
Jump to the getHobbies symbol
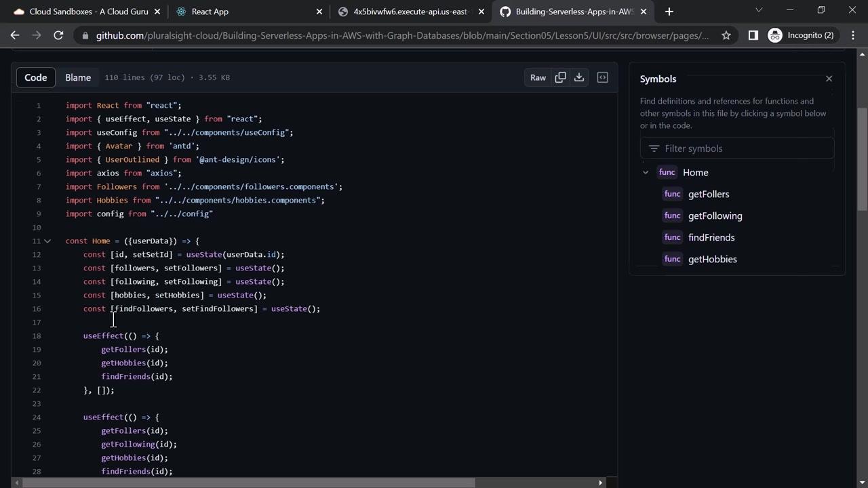tap(712, 259)
